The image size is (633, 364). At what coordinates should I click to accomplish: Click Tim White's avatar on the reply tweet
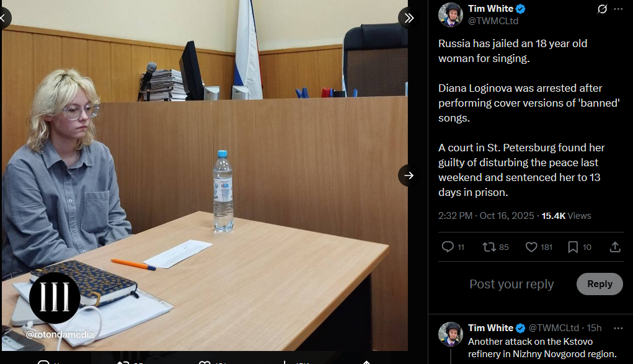click(451, 334)
